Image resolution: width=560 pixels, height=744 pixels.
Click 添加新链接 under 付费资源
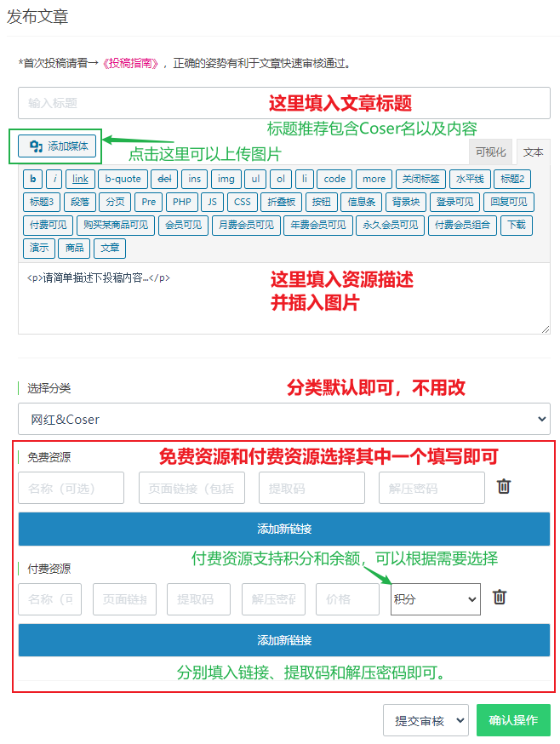coord(283,640)
